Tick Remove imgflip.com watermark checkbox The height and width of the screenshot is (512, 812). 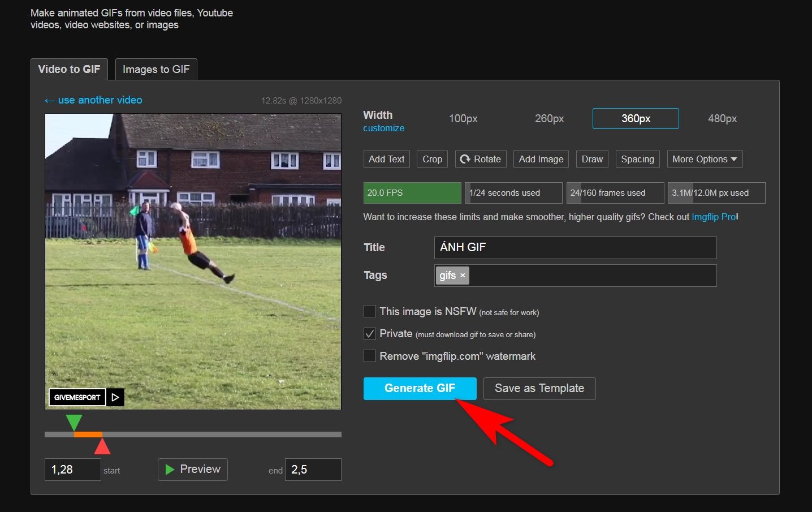(x=370, y=356)
